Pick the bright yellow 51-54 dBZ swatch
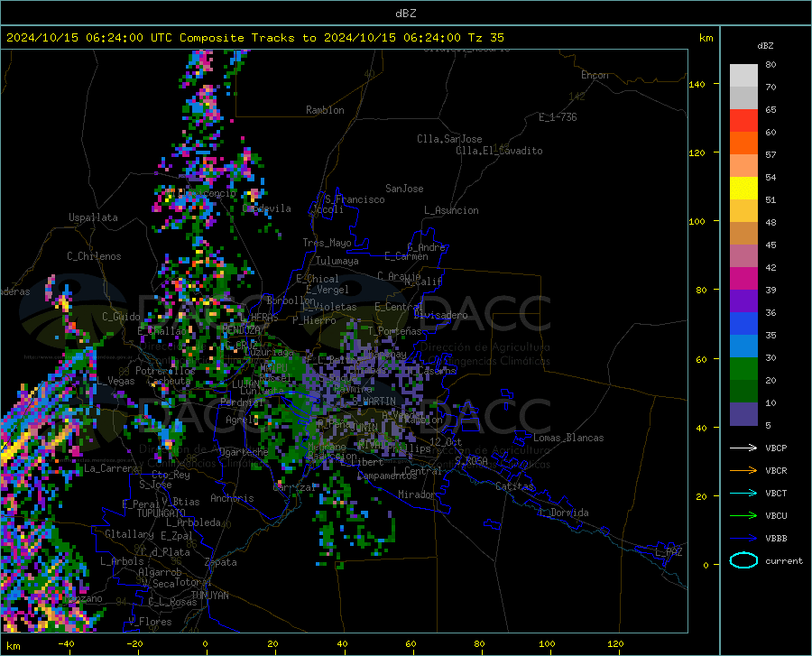The width and height of the screenshot is (812, 656). 743,189
